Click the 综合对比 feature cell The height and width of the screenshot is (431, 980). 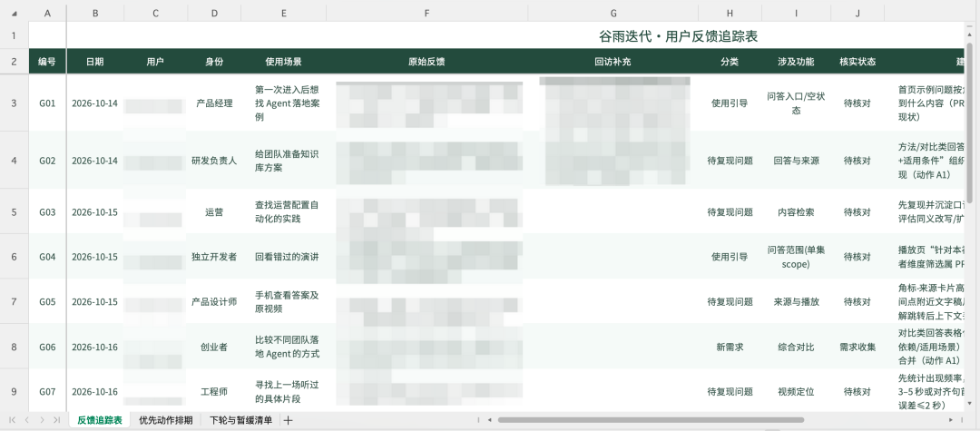click(797, 347)
